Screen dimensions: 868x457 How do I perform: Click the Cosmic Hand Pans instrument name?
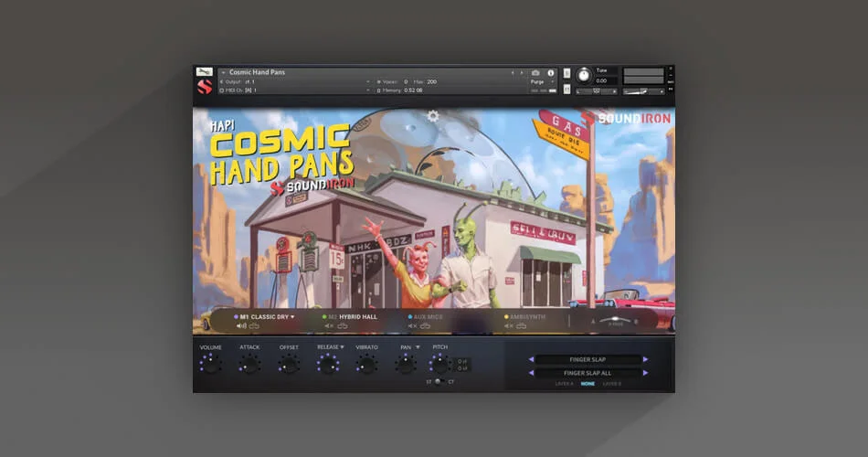click(x=258, y=72)
